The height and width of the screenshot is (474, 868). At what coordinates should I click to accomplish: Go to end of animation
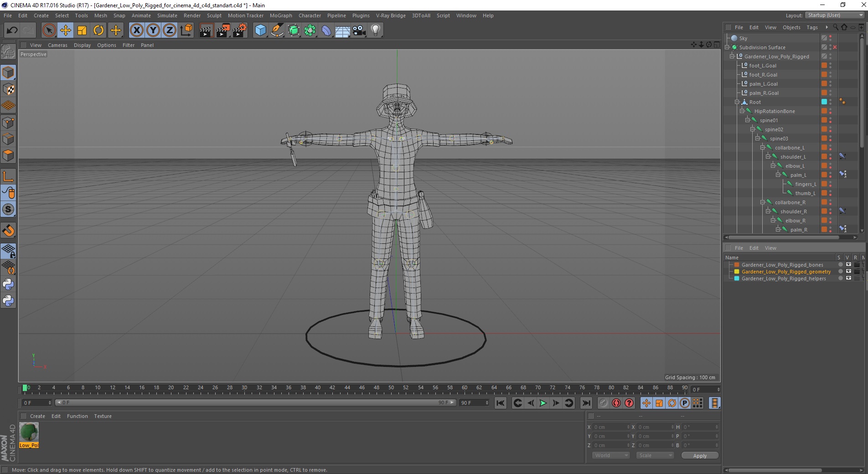[x=586, y=403]
